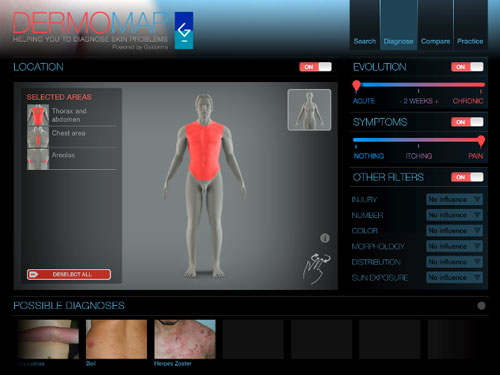Expand the Color filter dropdown
Image resolution: width=500 pixels, height=375 pixels.
tap(454, 231)
